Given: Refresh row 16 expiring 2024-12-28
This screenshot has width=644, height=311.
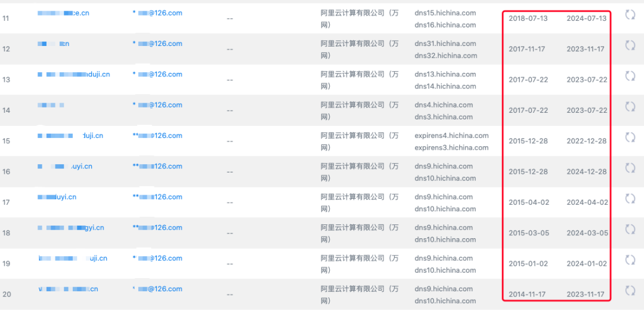Looking at the screenshot, I should point(630,168).
